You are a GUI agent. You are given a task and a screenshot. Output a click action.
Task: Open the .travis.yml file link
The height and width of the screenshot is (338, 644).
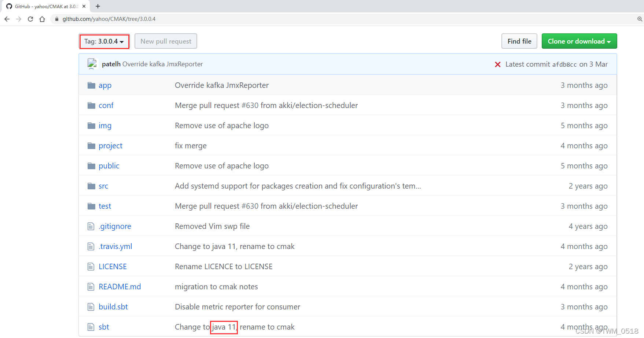(115, 247)
